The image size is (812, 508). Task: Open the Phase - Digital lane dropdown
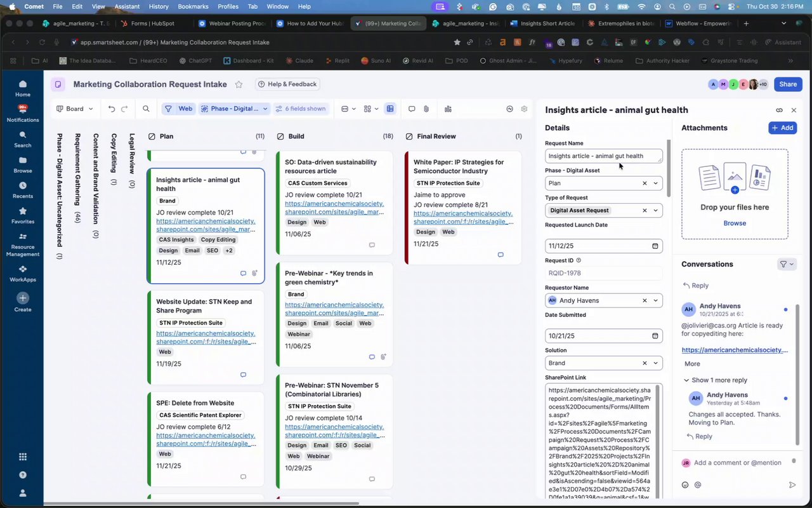[235, 109]
